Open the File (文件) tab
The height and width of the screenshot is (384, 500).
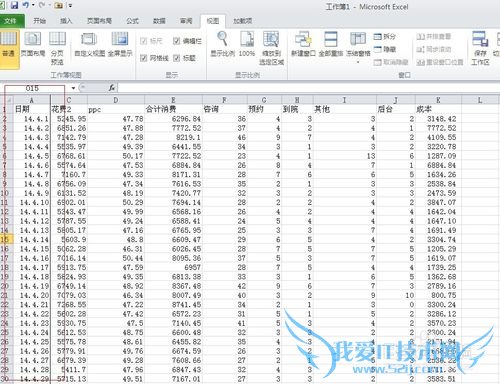pyautogui.click(x=11, y=21)
